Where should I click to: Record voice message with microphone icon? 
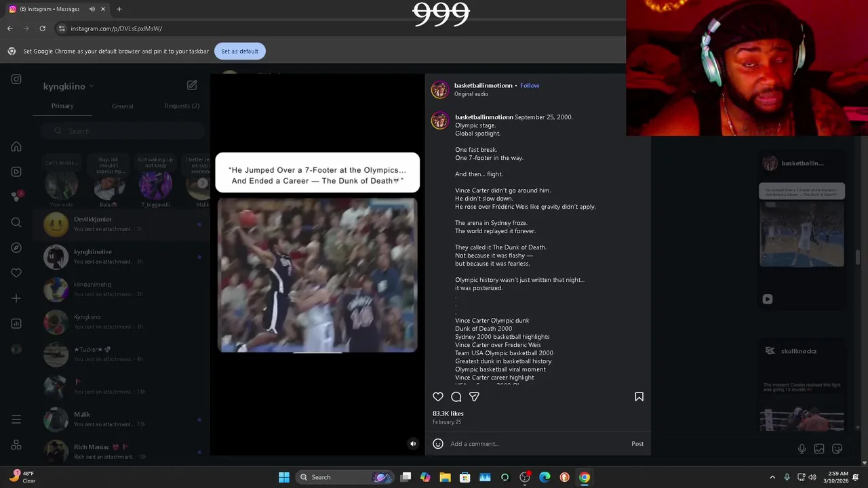[x=802, y=449]
